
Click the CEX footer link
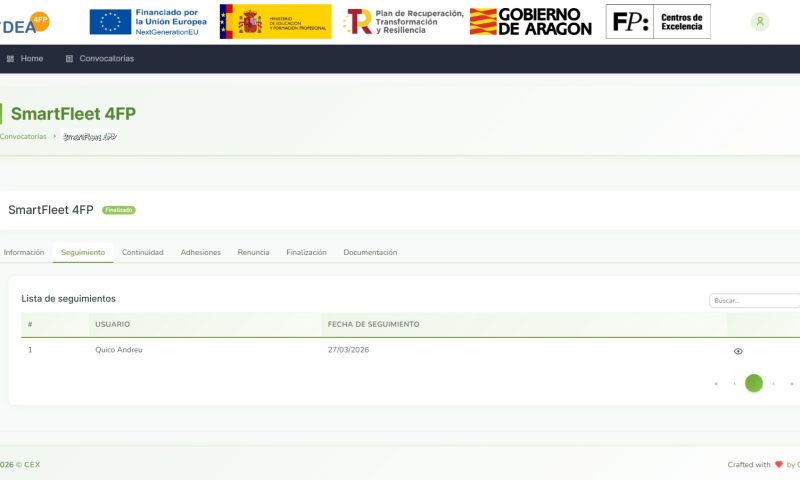coord(32,465)
